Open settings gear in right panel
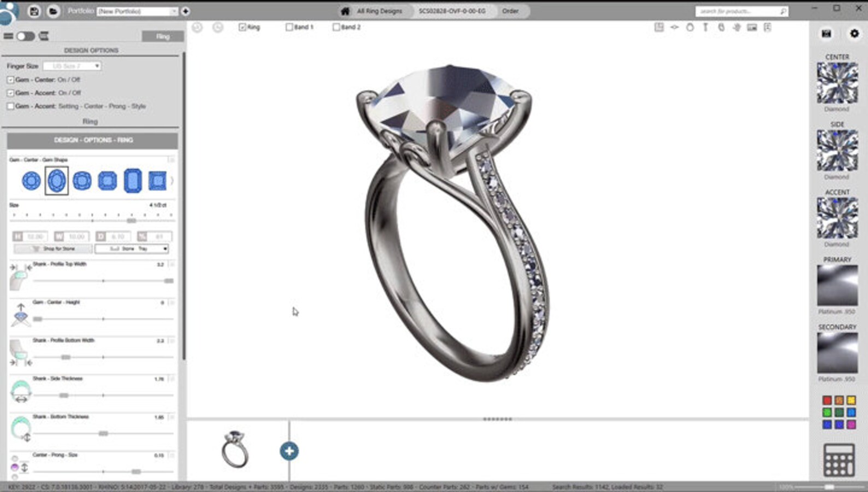This screenshot has height=492, width=868. point(854,34)
